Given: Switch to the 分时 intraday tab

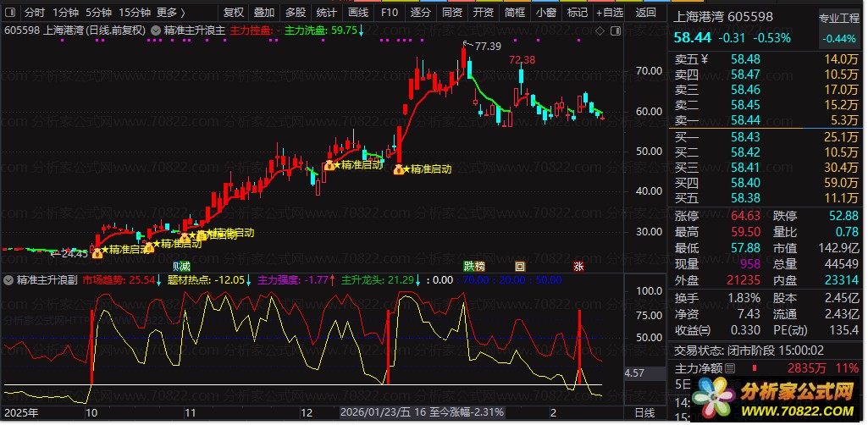Looking at the screenshot, I should pos(34,12).
